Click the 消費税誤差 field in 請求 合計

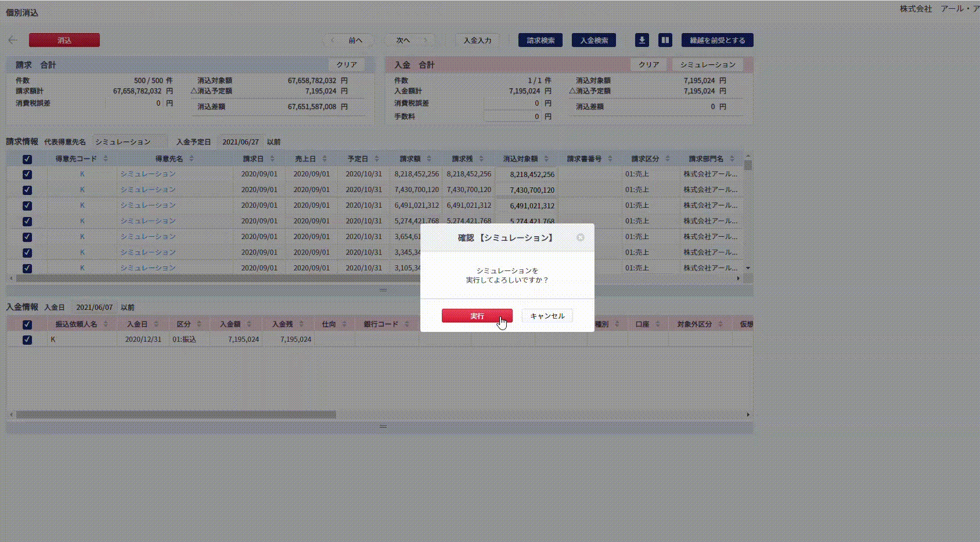[x=134, y=103]
